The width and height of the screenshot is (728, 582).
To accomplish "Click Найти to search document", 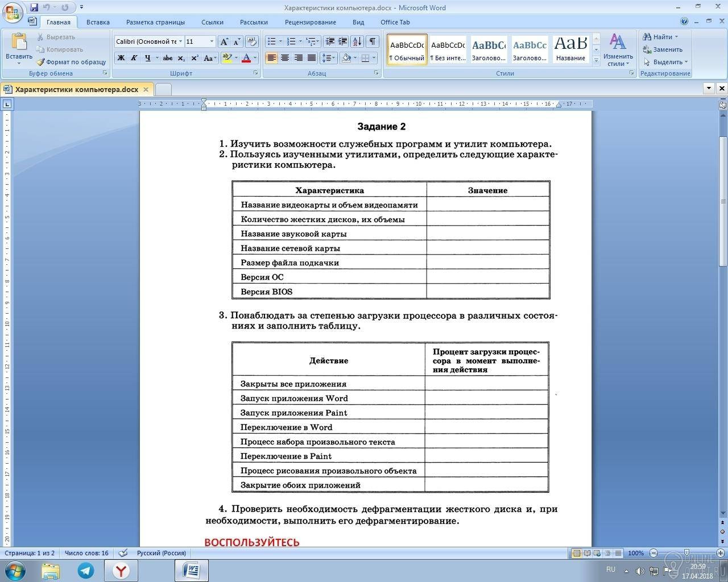I will point(660,37).
